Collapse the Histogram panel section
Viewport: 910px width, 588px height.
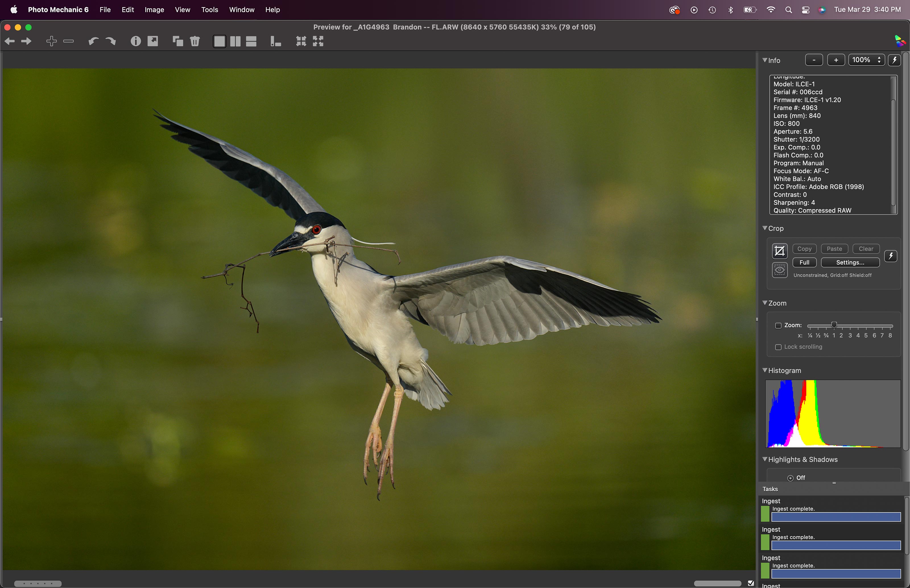click(765, 370)
